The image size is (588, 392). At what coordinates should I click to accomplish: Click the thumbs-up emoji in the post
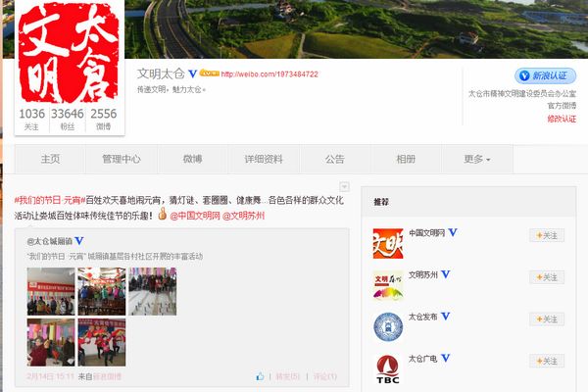point(163,215)
